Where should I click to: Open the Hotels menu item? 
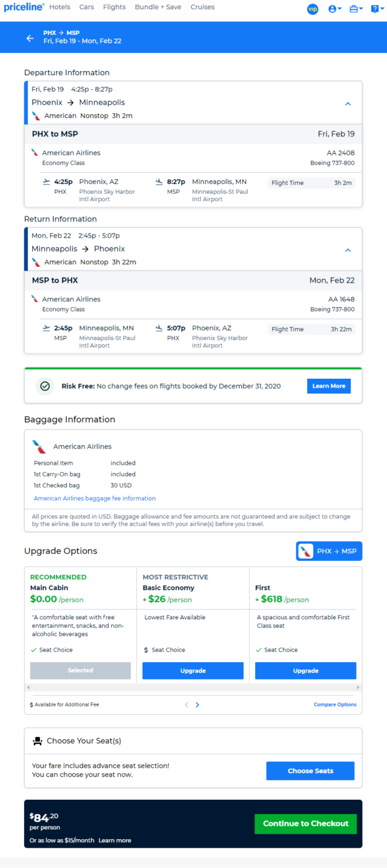pyautogui.click(x=60, y=7)
